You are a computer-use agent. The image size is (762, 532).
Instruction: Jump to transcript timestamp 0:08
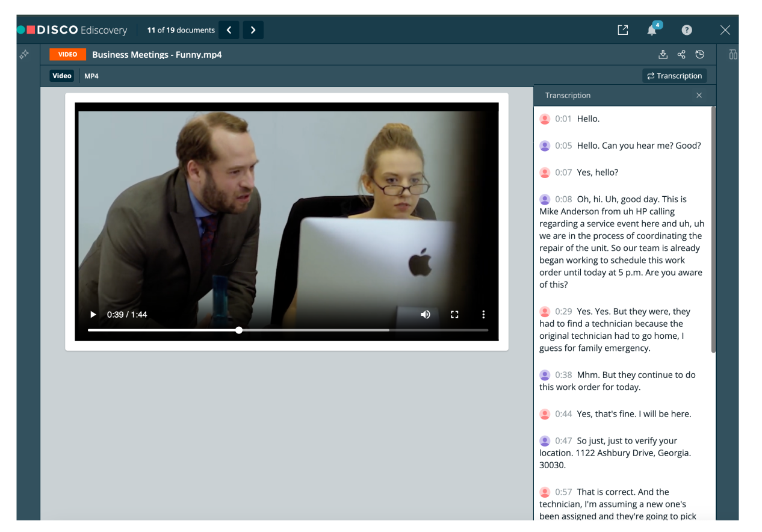[x=563, y=199]
